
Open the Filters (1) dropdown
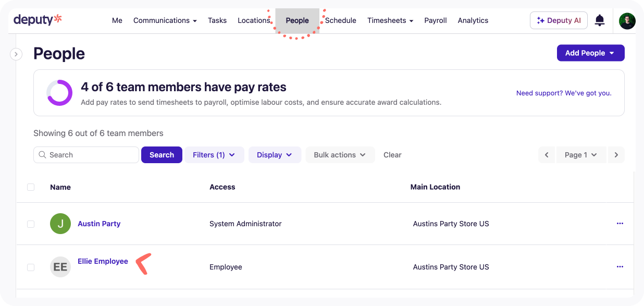click(214, 155)
